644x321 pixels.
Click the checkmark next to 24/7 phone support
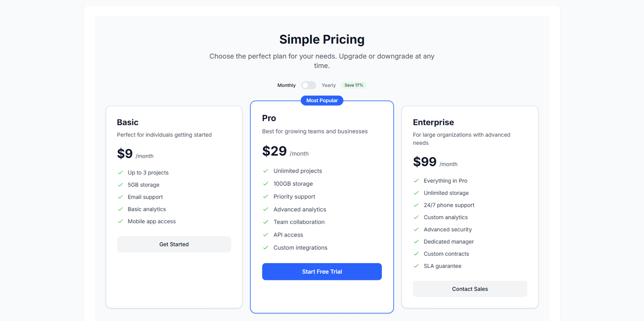[x=416, y=205]
